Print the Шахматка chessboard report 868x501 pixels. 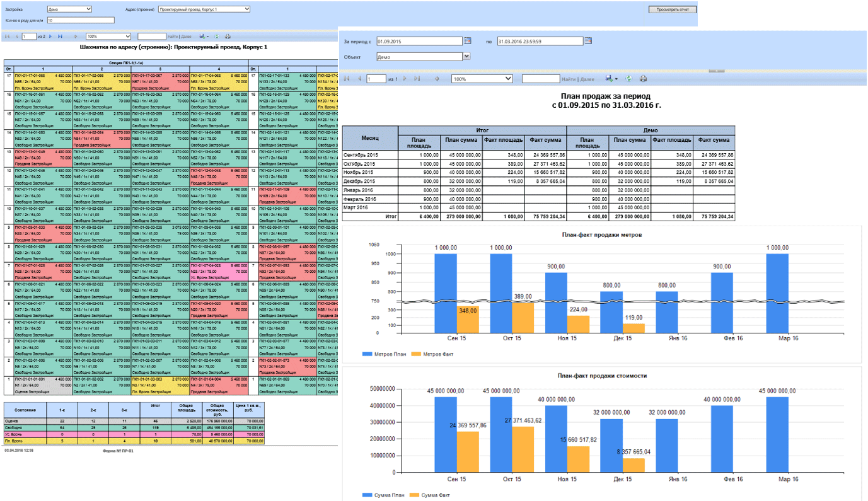228,37
